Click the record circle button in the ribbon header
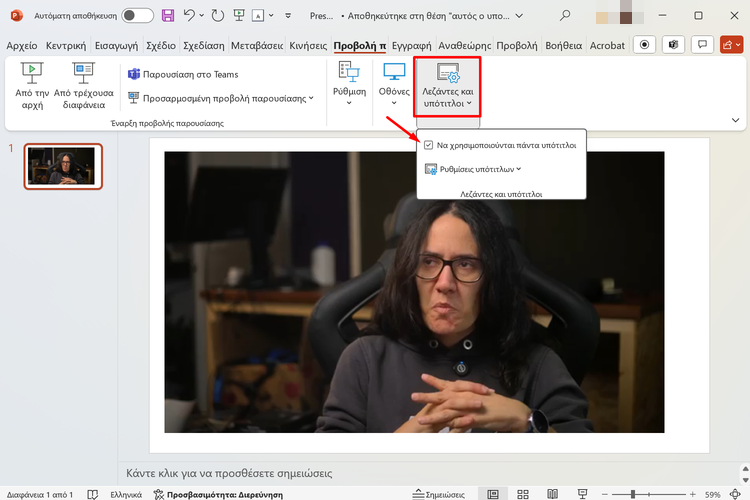750x500 pixels. (x=644, y=45)
